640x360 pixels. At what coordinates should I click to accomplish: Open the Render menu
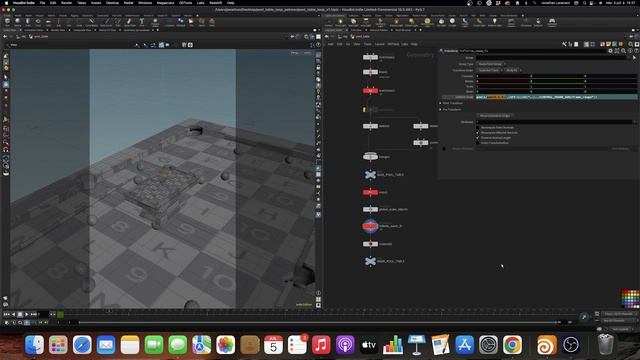[x=66, y=3]
